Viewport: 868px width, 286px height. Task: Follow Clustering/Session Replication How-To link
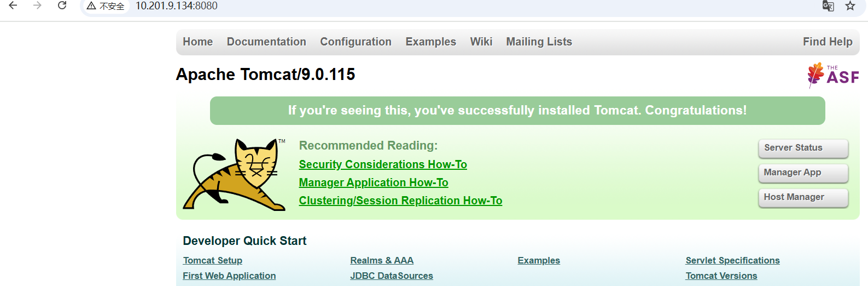coord(400,201)
